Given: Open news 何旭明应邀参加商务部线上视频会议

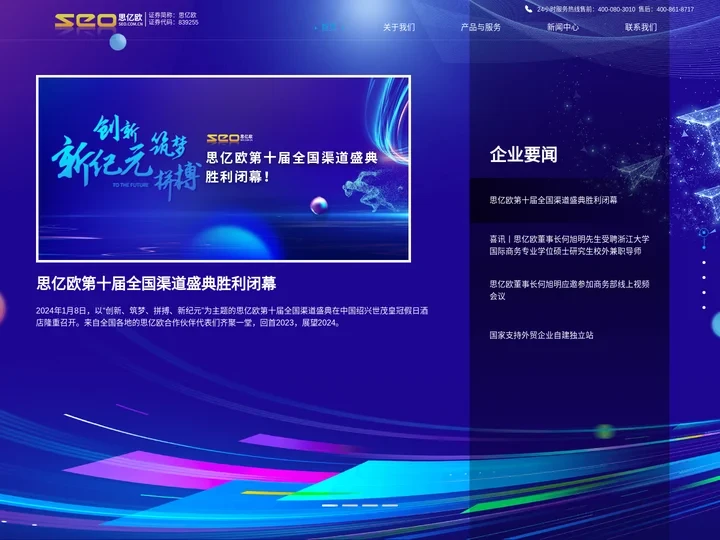Looking at the screenshot, I should (569, 290).
